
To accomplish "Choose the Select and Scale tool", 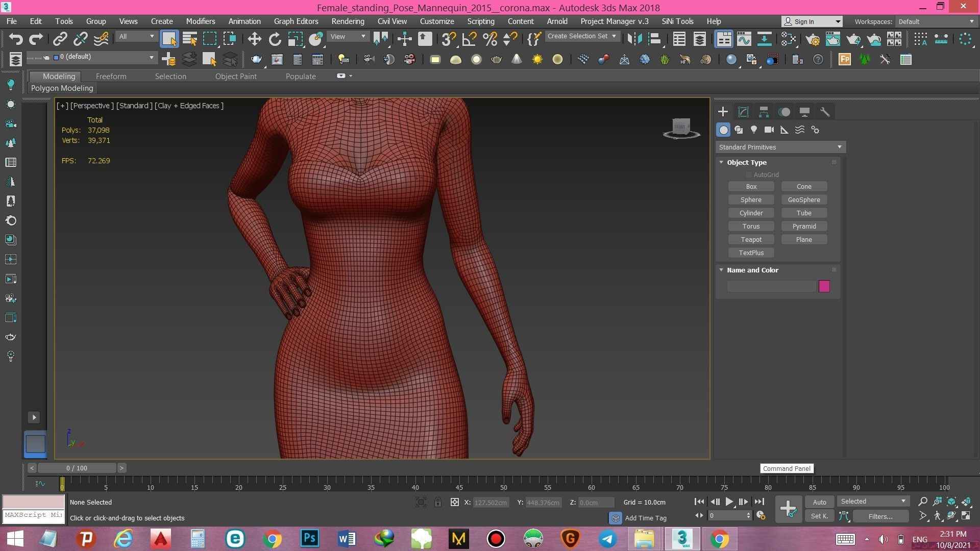I will click(296, 39).
